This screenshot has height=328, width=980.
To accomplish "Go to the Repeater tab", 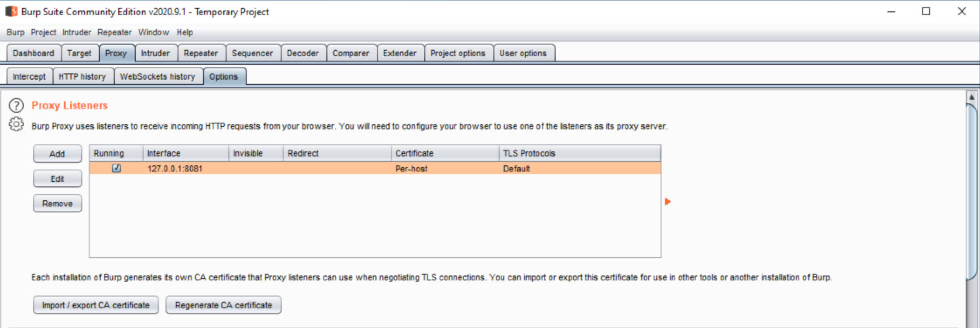I will [201, 53].
